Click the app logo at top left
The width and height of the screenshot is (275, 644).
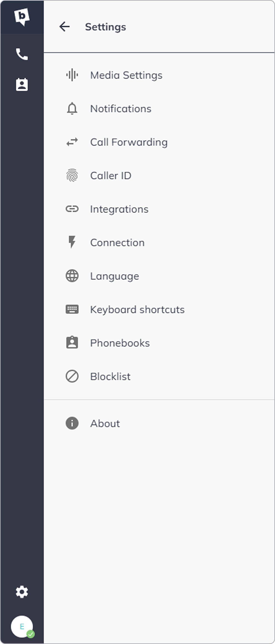[22, 16]
